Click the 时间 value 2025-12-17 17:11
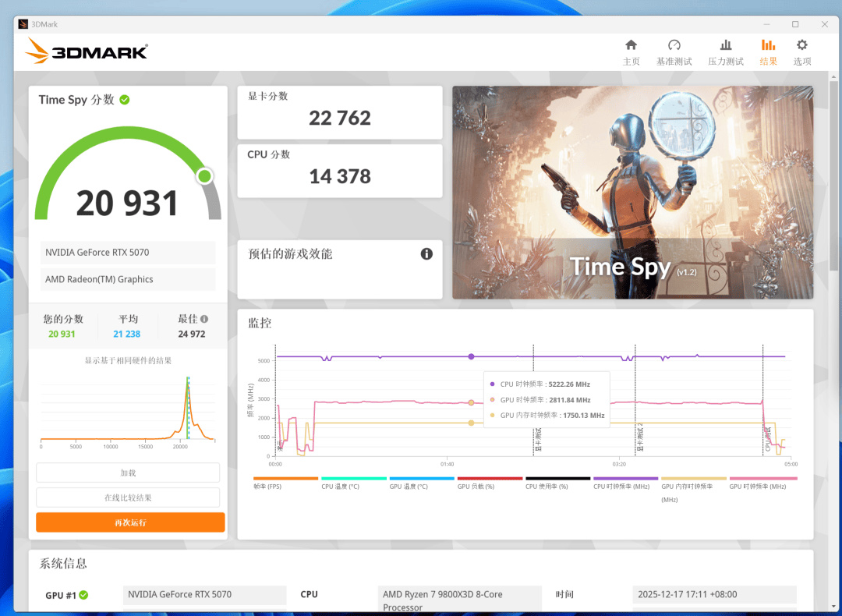Screen dimensions: 842x616 point(714,594)
